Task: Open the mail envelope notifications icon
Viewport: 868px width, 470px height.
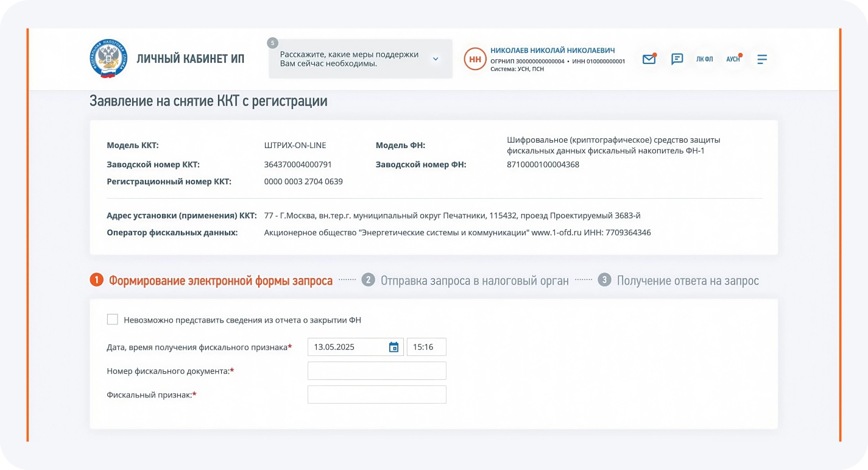Action: click(x=649, y=59)
